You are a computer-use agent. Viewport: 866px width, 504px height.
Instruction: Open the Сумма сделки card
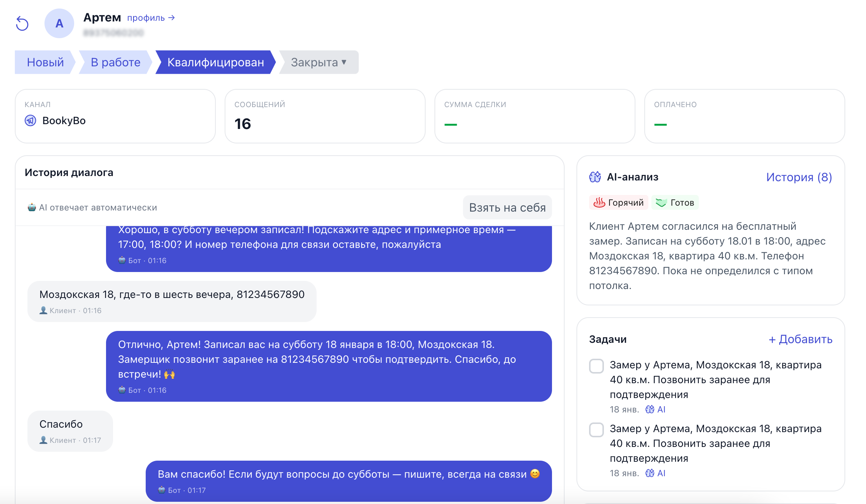(x=535, y=116)
